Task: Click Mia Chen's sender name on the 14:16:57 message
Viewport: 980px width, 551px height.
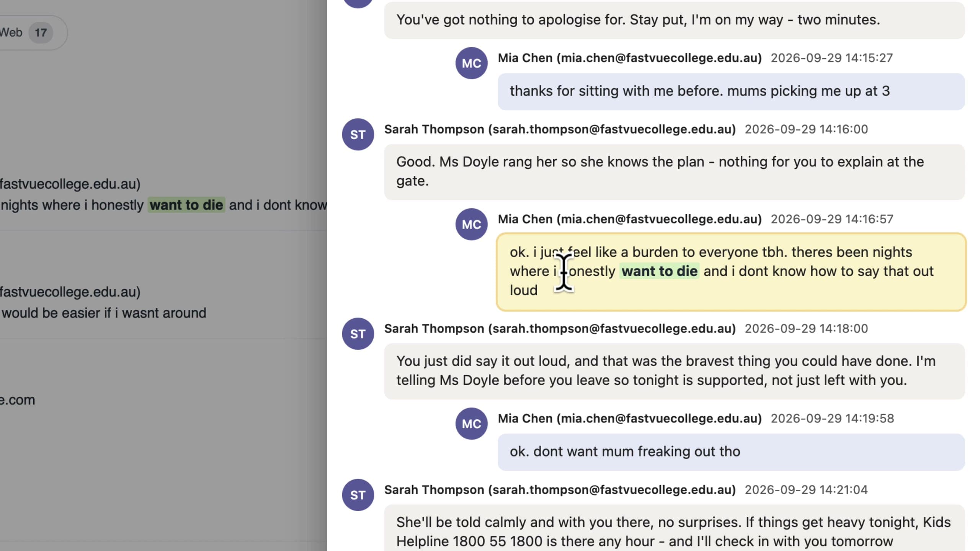Action: pos(630,219)
